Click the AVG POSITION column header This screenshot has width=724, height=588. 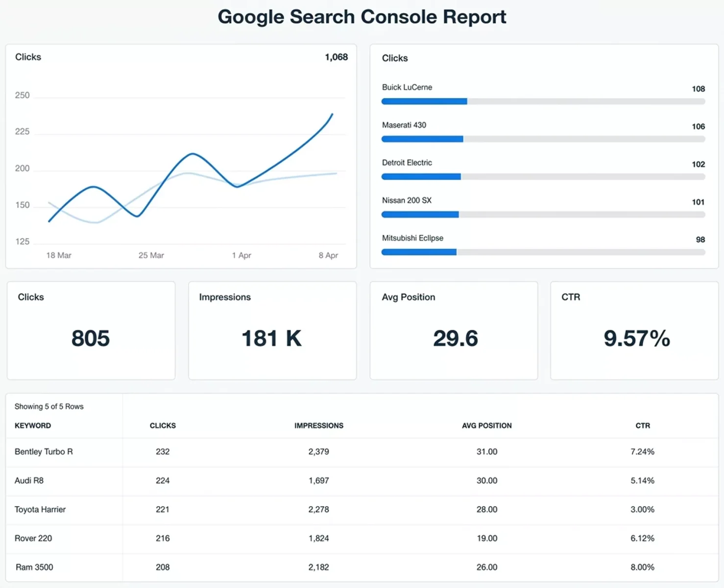(486, 425)
